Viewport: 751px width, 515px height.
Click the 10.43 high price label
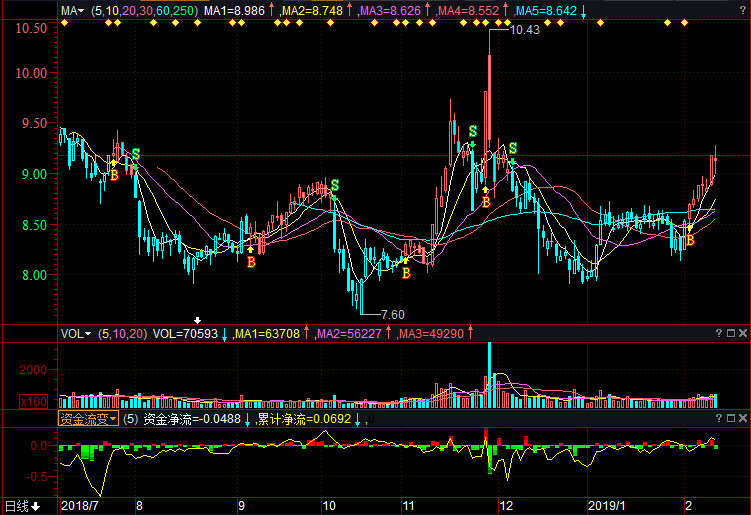[524, 30]
